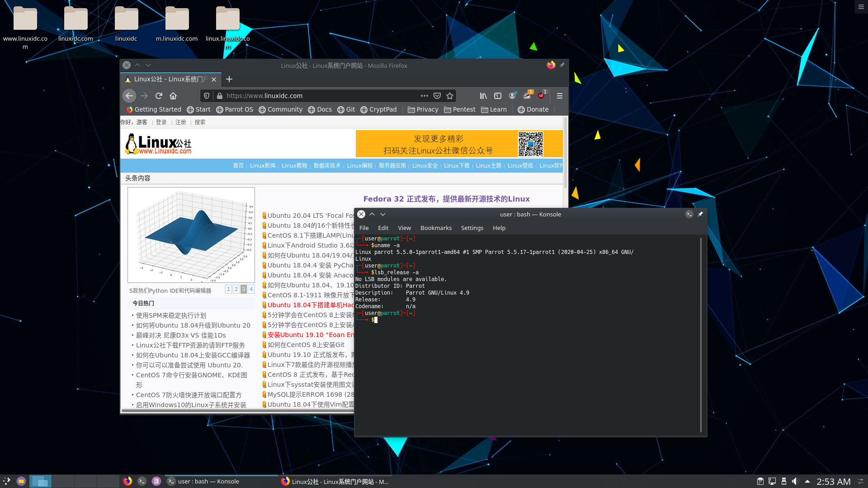868x488 pixels.
Task: Mute the system volume
Action: point(796,481)
